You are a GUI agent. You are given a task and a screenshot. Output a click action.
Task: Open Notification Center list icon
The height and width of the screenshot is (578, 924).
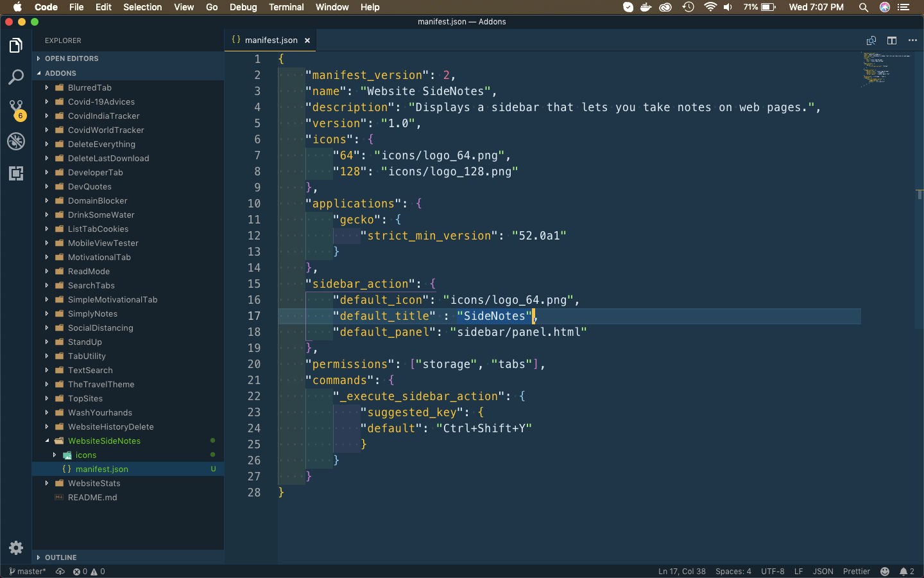[903, 7]
